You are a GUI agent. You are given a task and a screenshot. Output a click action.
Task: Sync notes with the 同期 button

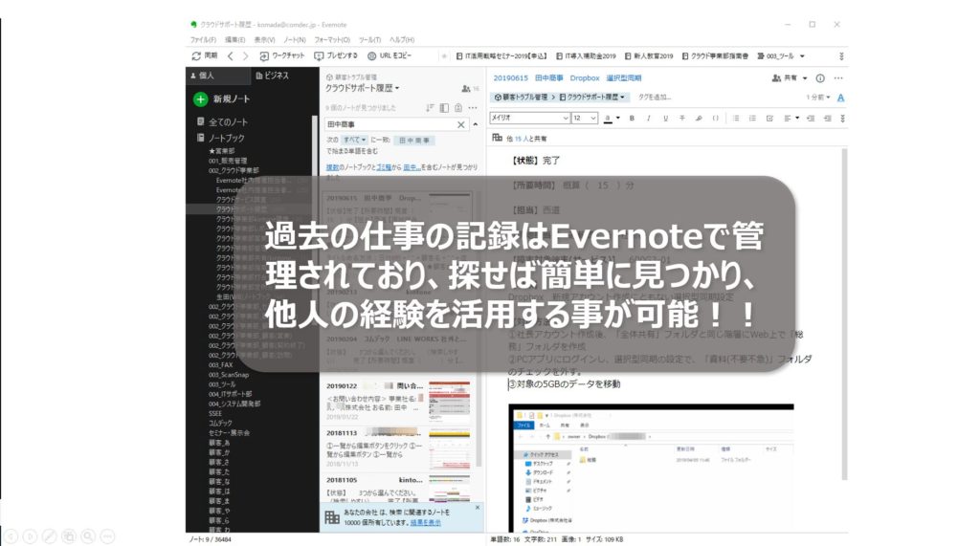[205, 55]
